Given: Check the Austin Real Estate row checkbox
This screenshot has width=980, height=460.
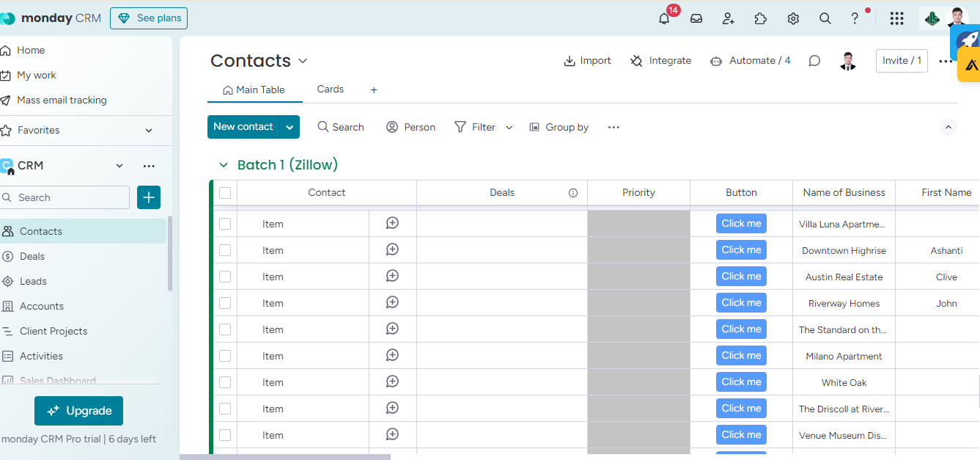Looking at the screenshot, I should pos(225,277).
